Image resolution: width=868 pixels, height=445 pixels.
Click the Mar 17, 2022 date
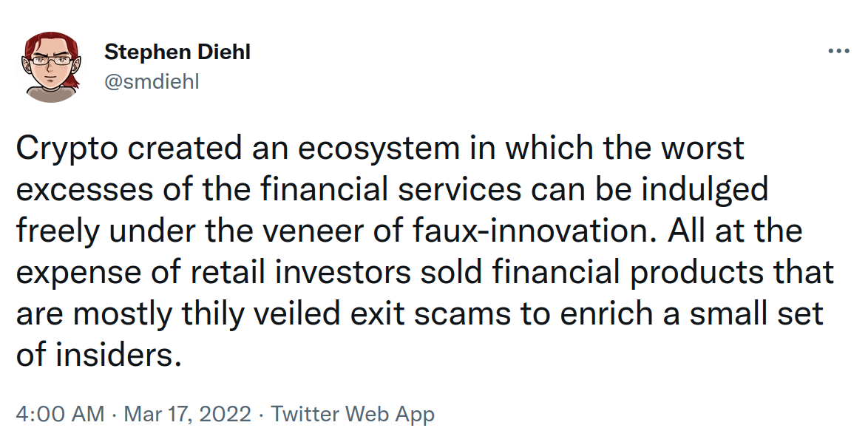click(188, 414)
